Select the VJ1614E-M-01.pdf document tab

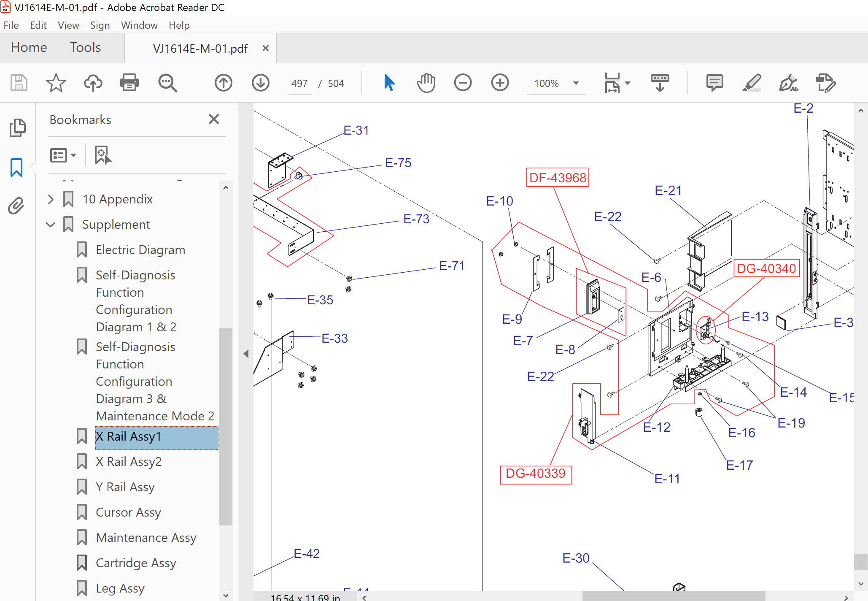coord(200,49)
